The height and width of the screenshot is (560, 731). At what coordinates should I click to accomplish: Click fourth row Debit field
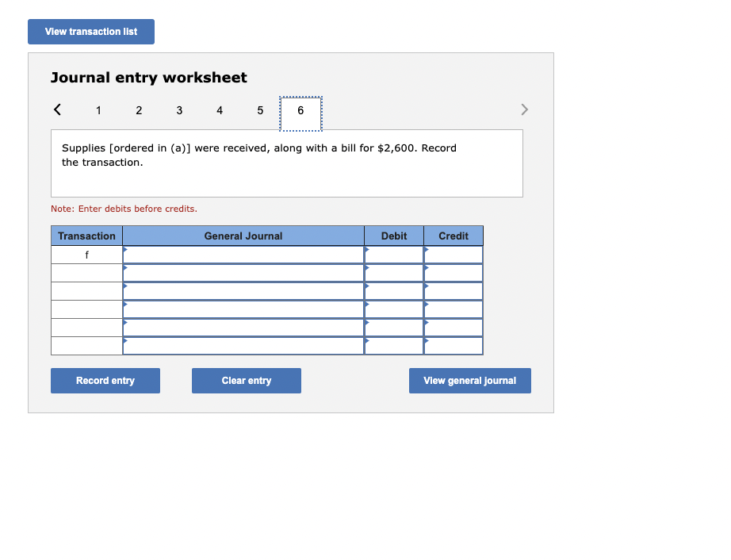click(x=394, y=309)
